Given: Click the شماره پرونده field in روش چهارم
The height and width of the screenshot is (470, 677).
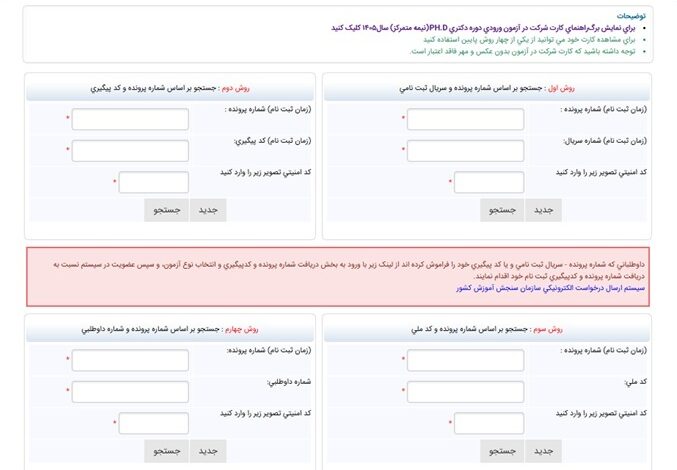Looking at the screenshot, I should 130,360.
